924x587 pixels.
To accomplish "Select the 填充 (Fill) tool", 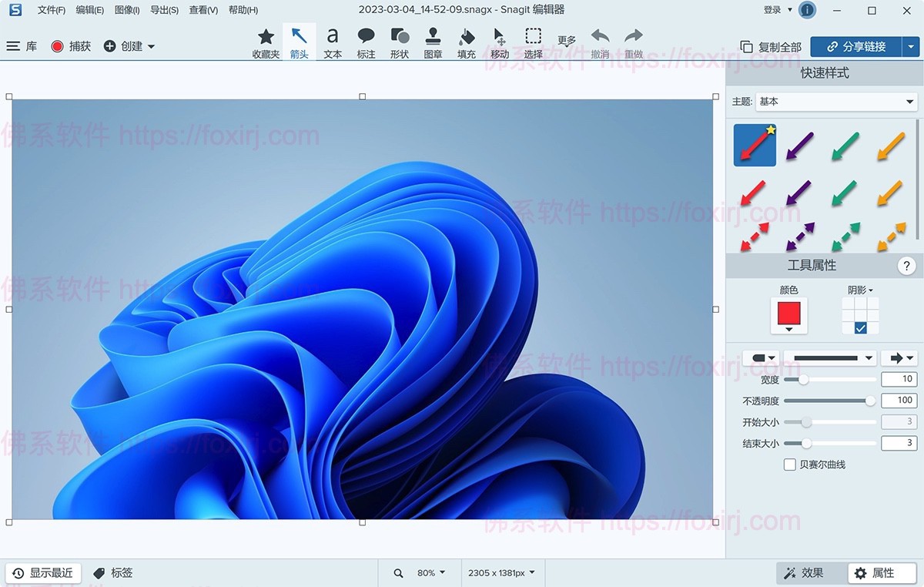I will point(466,42).
